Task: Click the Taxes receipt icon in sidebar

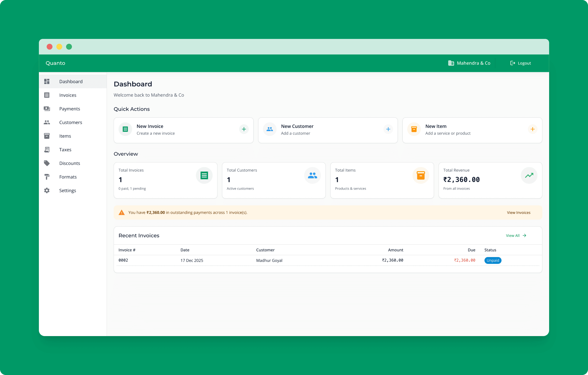Action: click(47, 150)
